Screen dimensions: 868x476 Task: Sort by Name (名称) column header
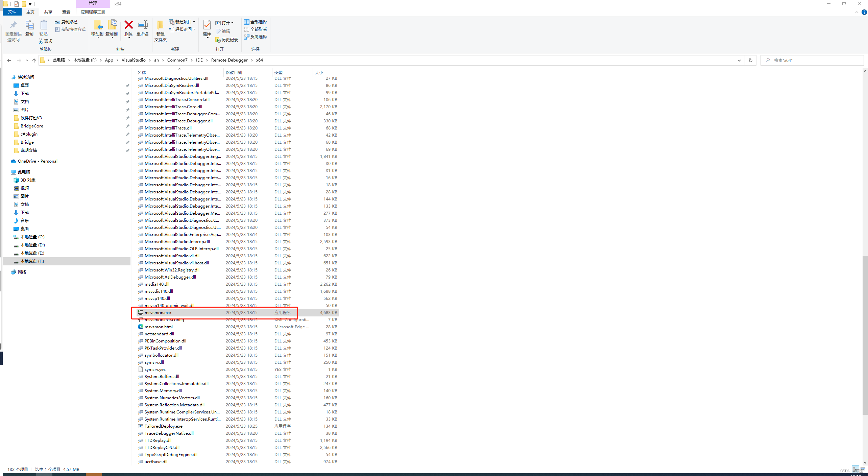(142, 72)
